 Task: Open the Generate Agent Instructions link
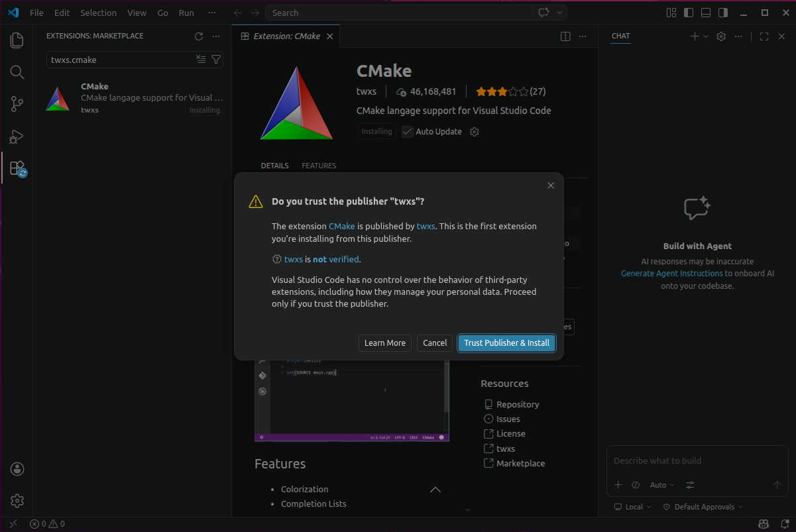coord(671,273)
